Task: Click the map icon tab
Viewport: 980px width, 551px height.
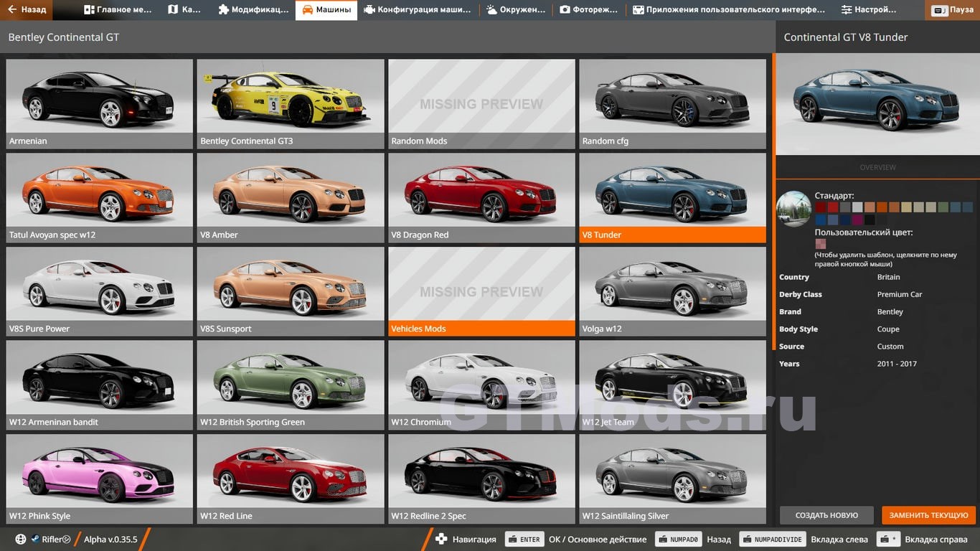Action: pos(172,10)
